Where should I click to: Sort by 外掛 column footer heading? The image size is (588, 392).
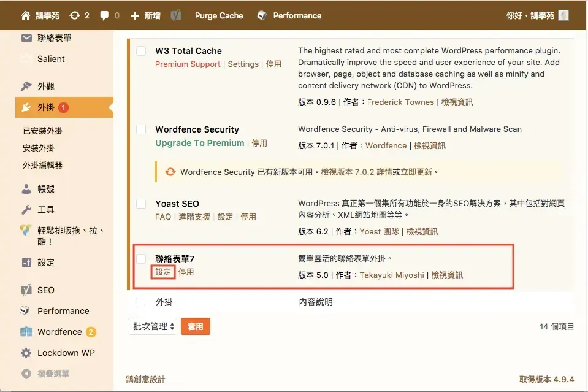[x=164, y=302]
